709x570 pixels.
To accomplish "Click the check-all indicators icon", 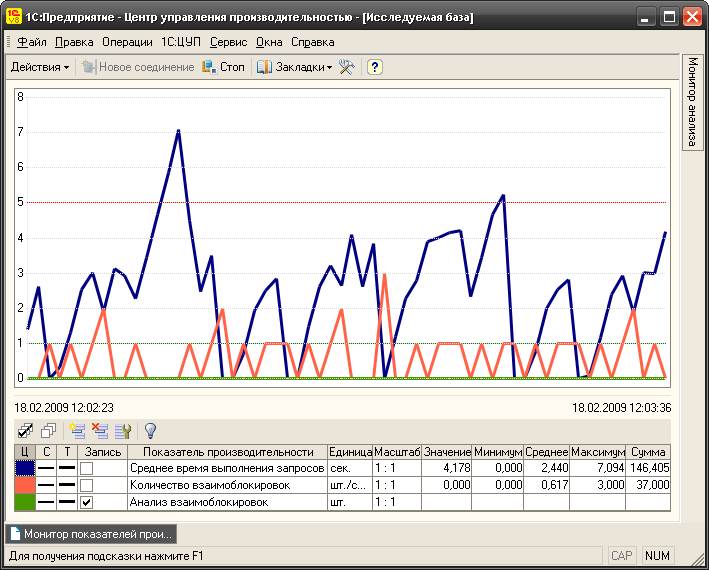I will [25, 431].
